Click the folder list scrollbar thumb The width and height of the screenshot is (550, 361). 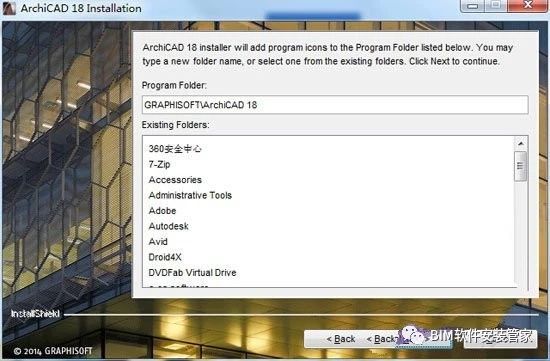click(521, 166)
